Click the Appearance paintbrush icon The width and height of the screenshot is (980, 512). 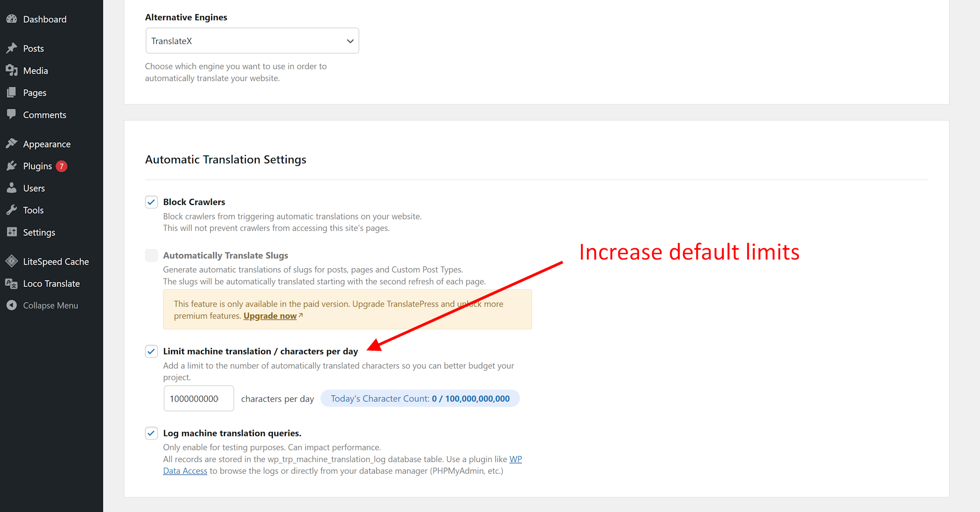click(12, 144)
